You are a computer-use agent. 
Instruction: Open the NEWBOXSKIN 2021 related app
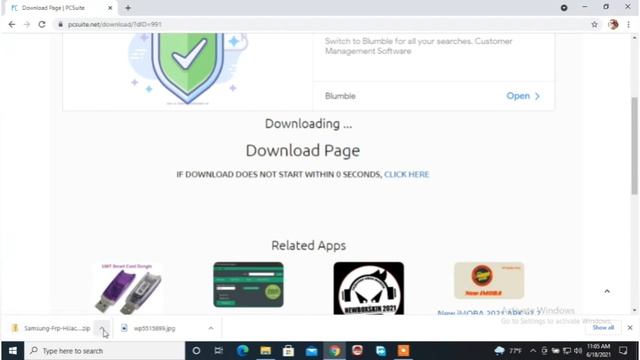point(369,288)
